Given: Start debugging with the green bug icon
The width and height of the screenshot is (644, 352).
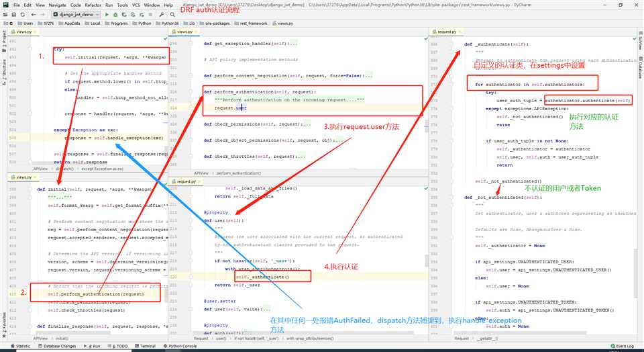Looking at the screenshot, I should [115, 14].
